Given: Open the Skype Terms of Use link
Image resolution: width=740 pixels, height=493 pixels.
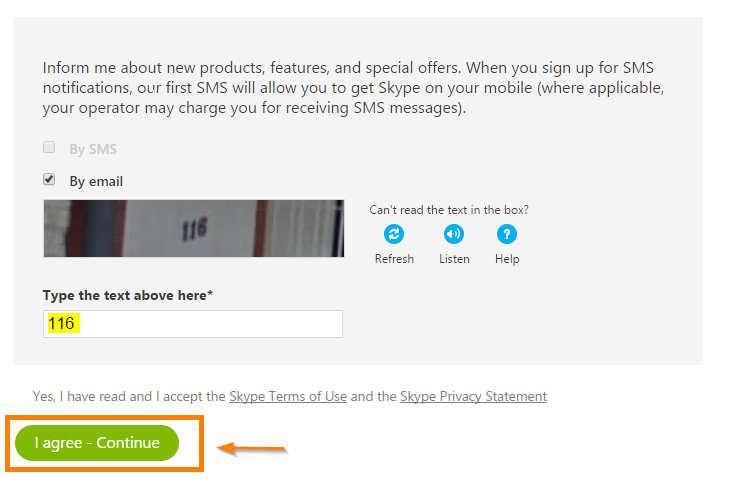Looking at the screenshot, I should 288,396.
